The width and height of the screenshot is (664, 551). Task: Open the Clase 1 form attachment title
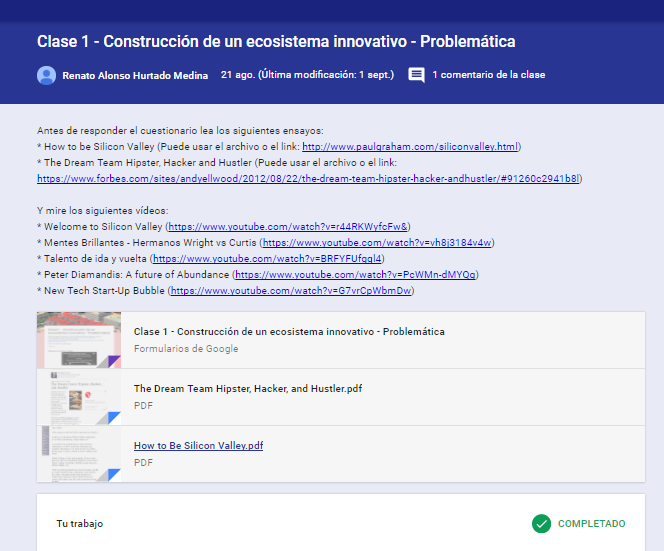pyautogui.click(x=289, y=331)
